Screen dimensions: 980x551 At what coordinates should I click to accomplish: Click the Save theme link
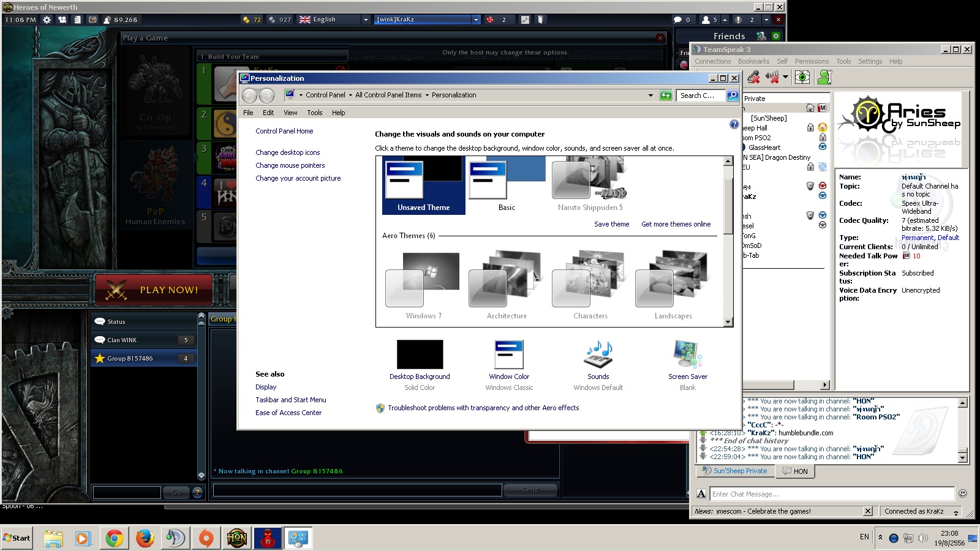pos(611,224)
